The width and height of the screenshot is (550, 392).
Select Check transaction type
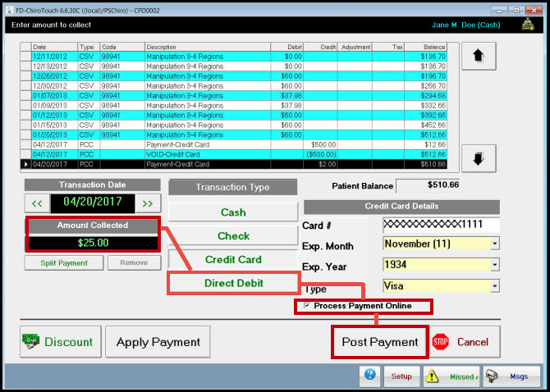[x=233, y=235]
